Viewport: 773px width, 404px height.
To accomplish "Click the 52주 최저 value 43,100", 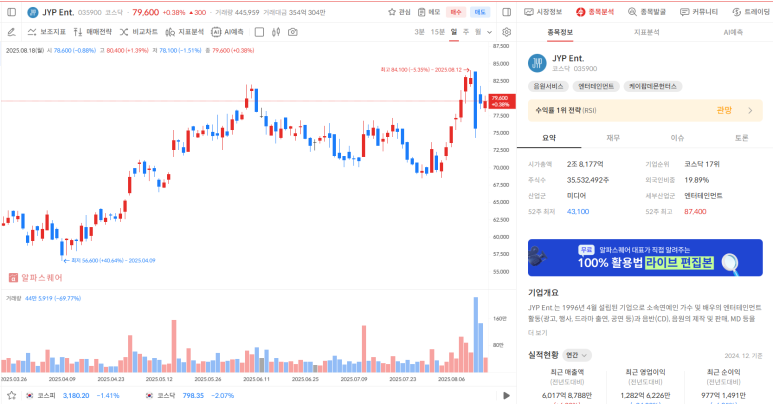I will (578, 212).
